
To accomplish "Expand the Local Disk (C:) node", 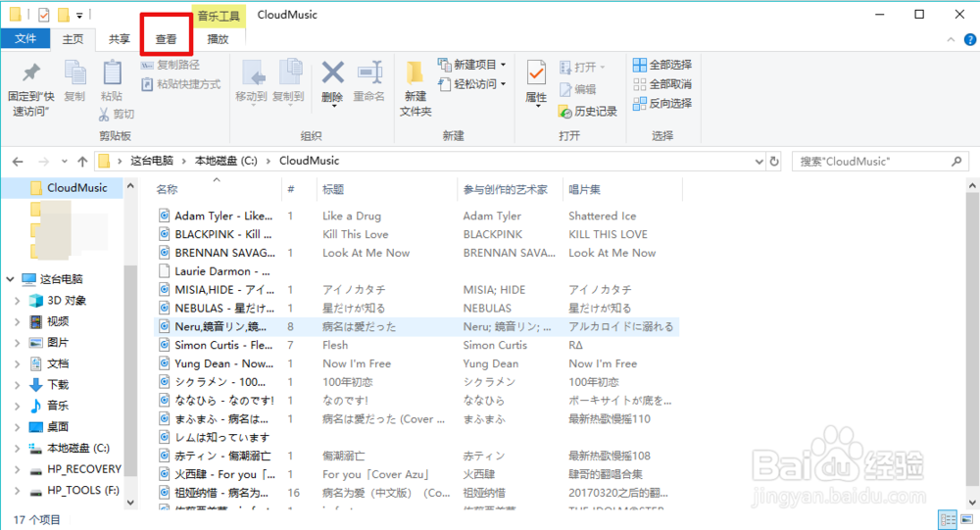I will (17, 448).
